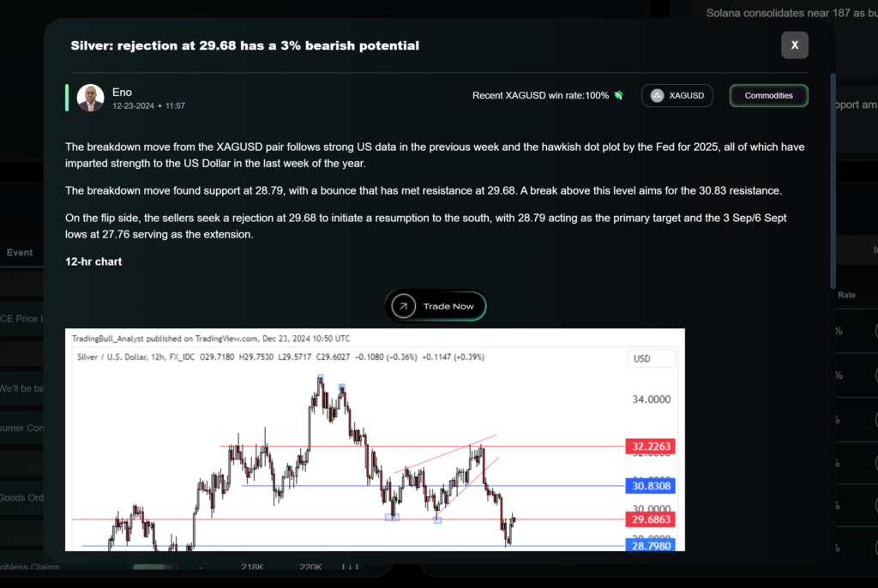The width and height of the screenshot is (878, 588).
Task: Click Eno's author avatar photo
Action: coord(90,98)
